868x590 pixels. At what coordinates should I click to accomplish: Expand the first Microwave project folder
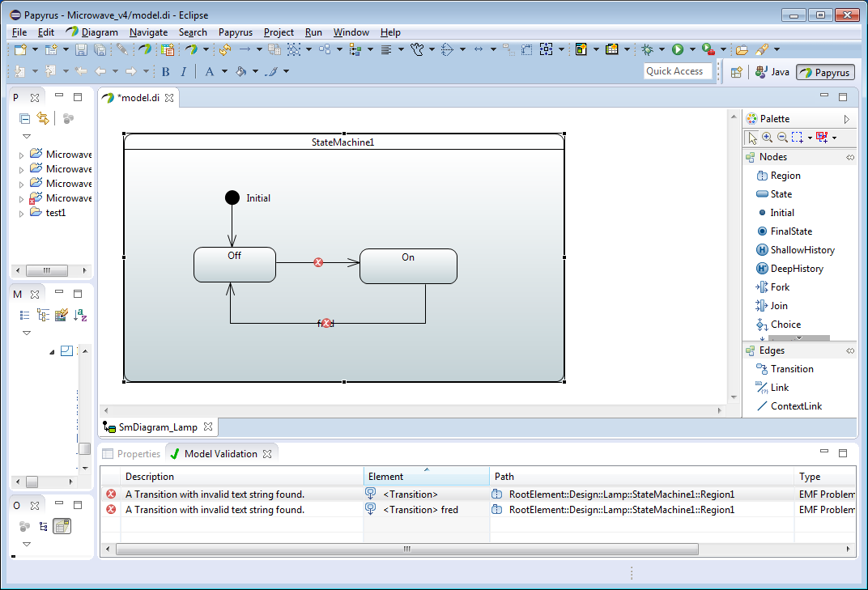tap(22, 155)
